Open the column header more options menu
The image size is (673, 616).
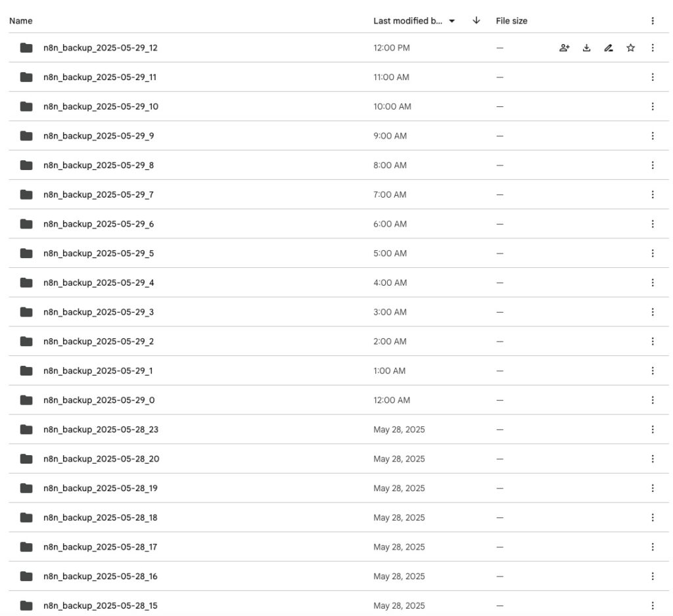click(x=653, y=21)
